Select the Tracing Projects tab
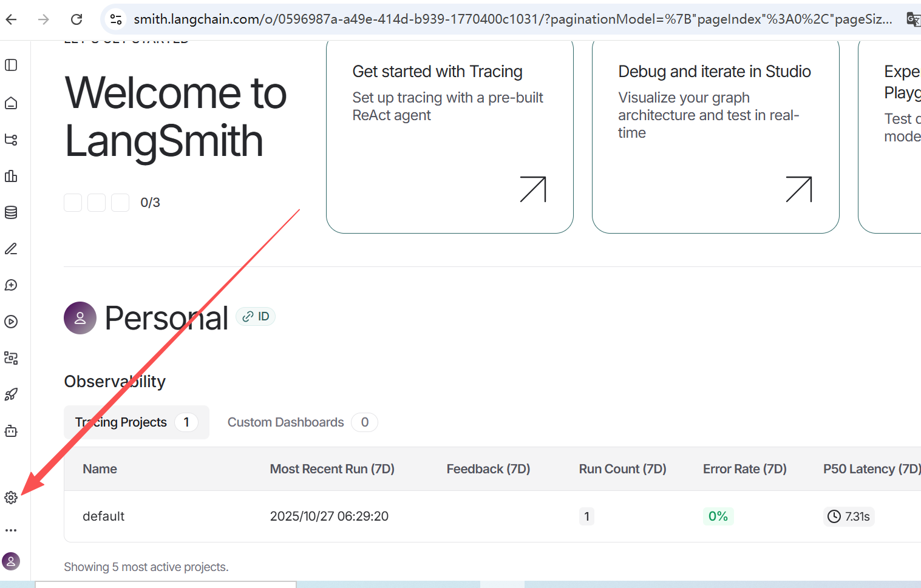921x588 pixels. point(137,422)
